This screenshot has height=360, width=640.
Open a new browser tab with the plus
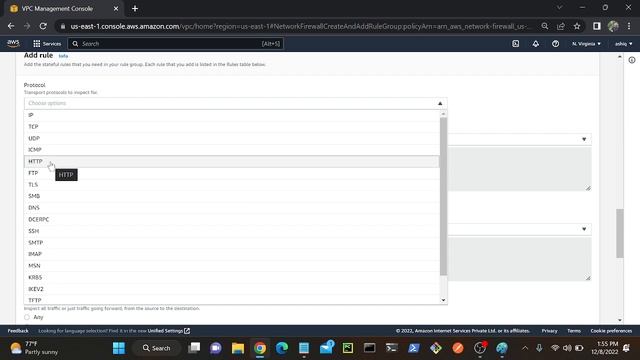[x=135, y=9]
